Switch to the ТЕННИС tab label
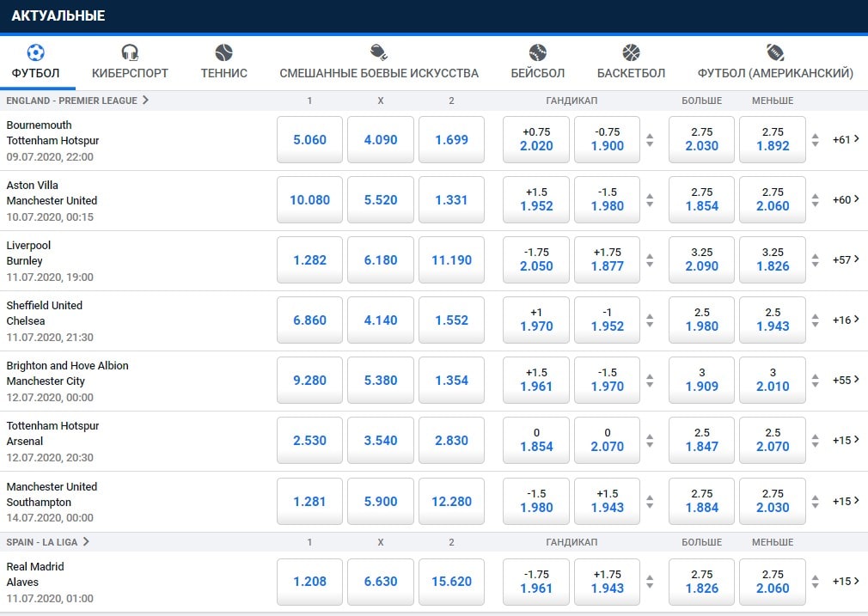 point(223,73)
